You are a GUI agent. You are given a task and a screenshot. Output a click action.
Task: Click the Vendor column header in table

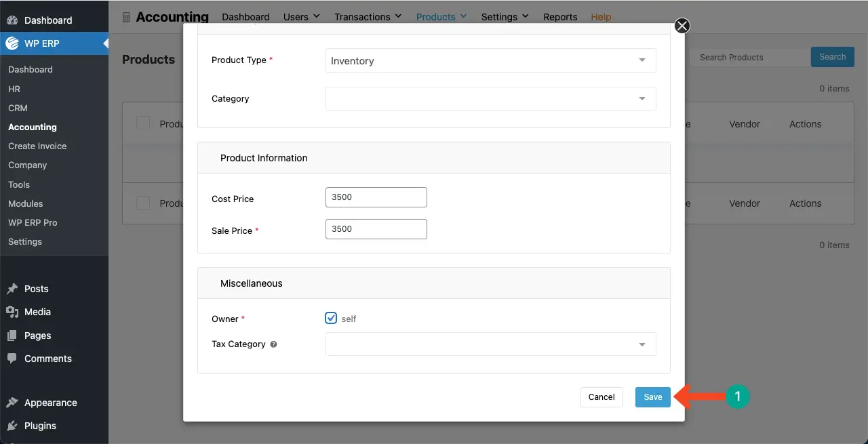(x=745, y=124)
